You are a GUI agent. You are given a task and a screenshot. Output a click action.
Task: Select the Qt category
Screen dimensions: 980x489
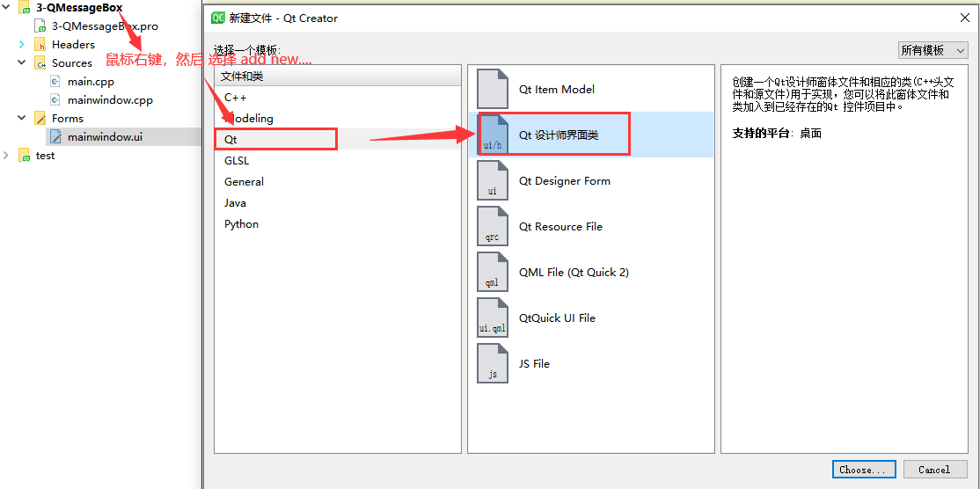pos(338,139)
